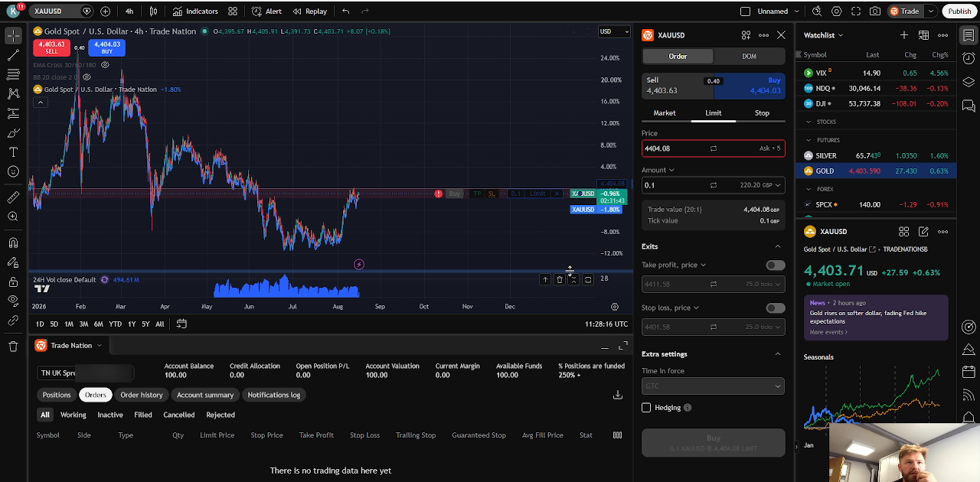The height and width of the screenshot is (482, 980).
Task: Toggle visibility of EMA Cross indicator
Action: [106, 65]
